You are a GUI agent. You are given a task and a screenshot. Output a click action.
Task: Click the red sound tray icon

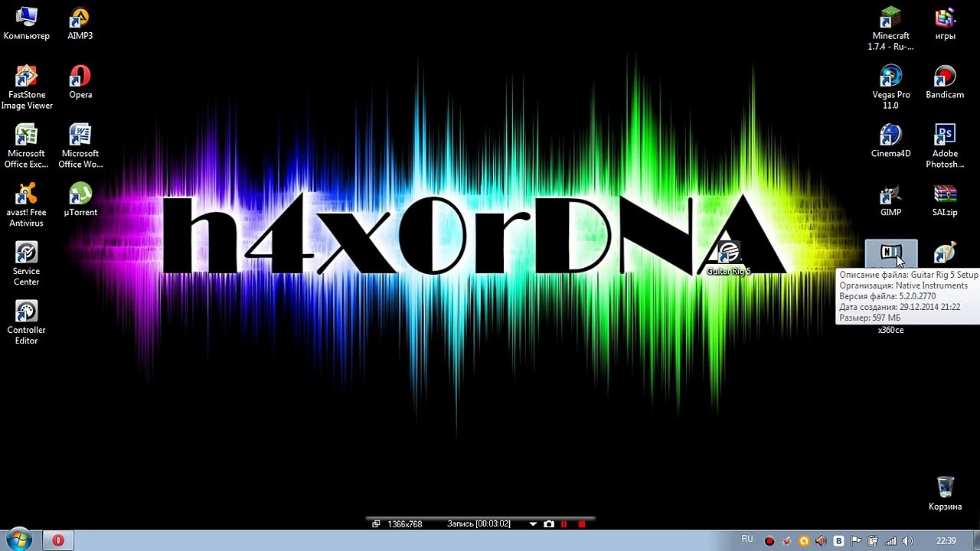point(821,541)
